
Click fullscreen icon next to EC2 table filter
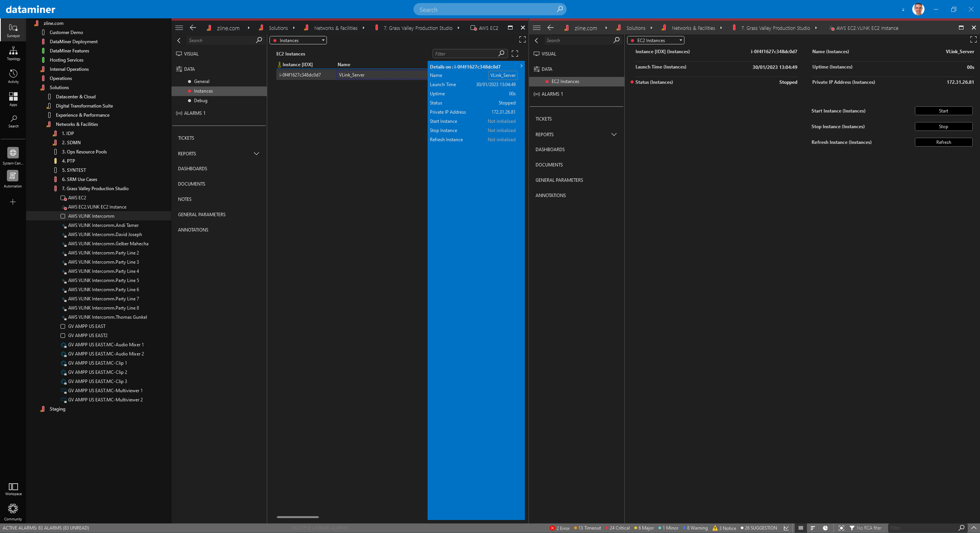pyautogui.click(x=515, y=54)
